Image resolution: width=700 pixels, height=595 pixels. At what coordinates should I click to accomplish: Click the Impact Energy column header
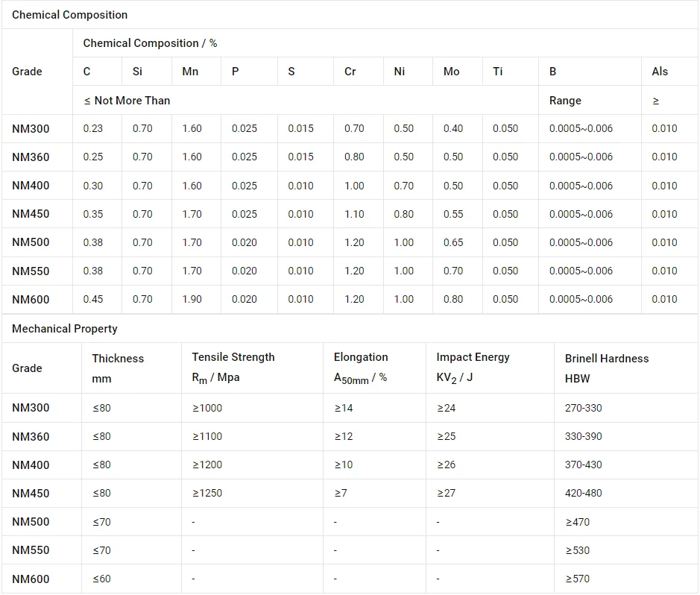pyautogui.click(x=473, y=358)
